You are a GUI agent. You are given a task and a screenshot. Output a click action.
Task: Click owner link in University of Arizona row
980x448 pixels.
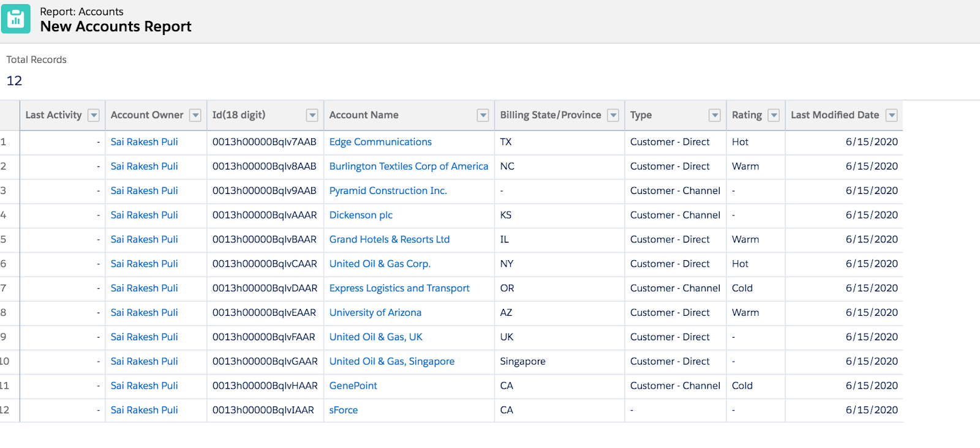[145, 313]
